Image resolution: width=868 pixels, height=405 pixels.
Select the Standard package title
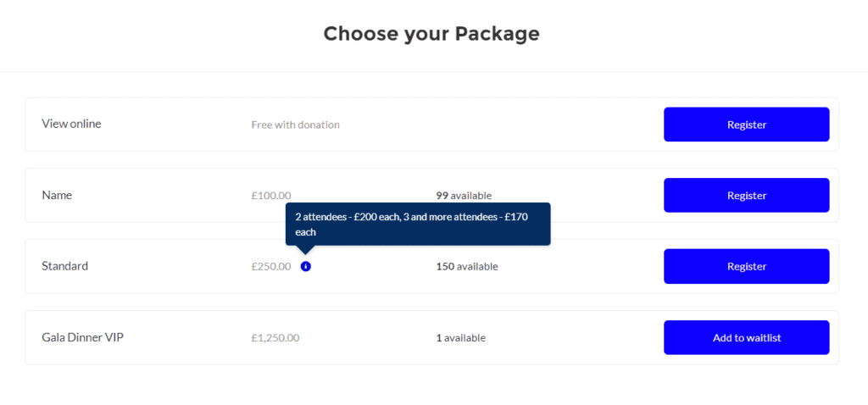coord(64,266)
